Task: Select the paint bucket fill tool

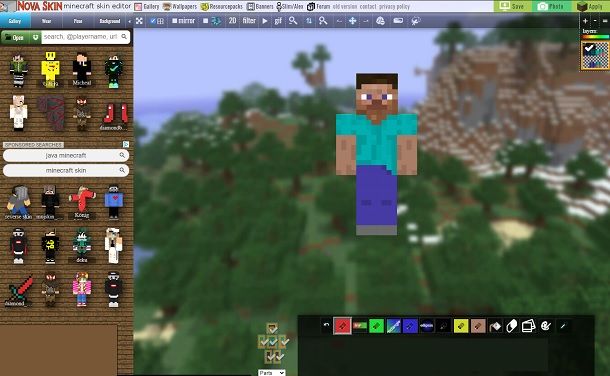Action: (x=495, y=326)
